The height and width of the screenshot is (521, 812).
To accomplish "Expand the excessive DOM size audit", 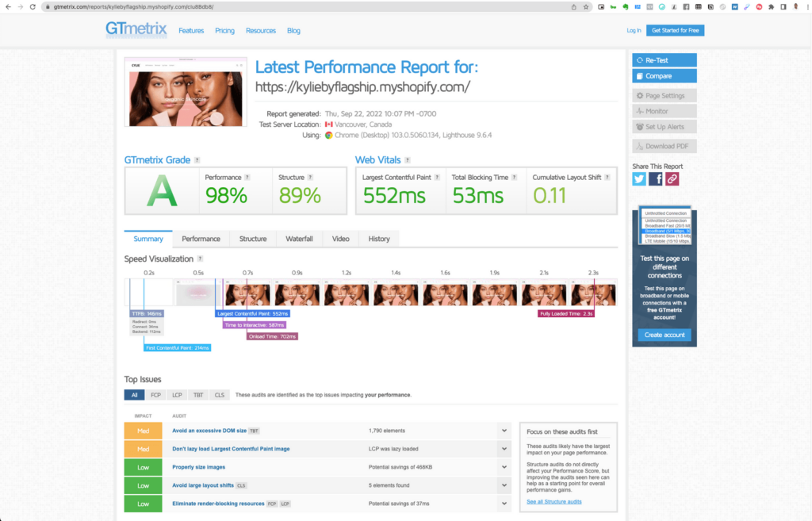I will click(504, 431).
